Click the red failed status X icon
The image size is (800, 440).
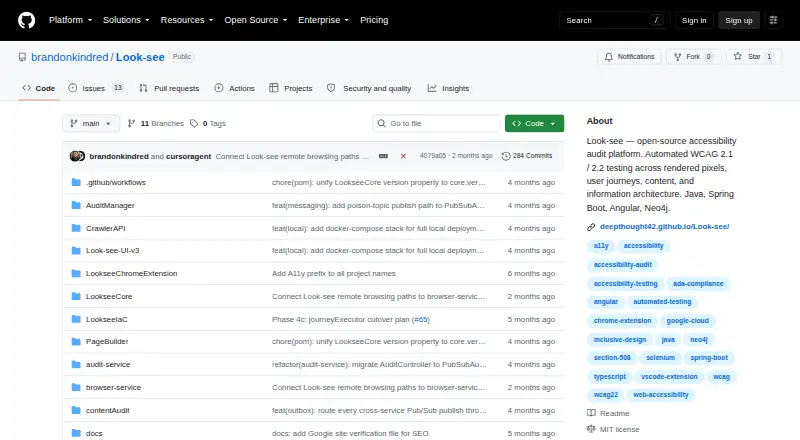point(403,156)
